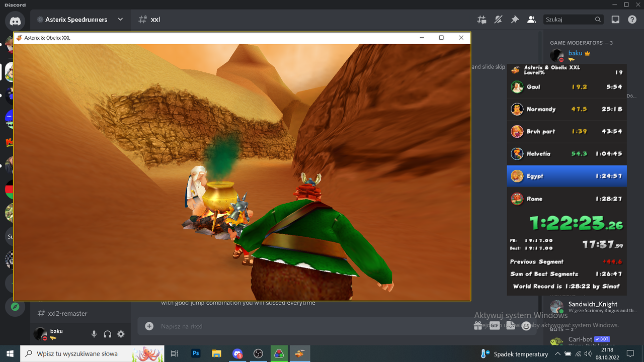Toggle channel notification bell mute
Image resolution: width=644 pixels, height=362 pixels.
click(x=498, y=20)
